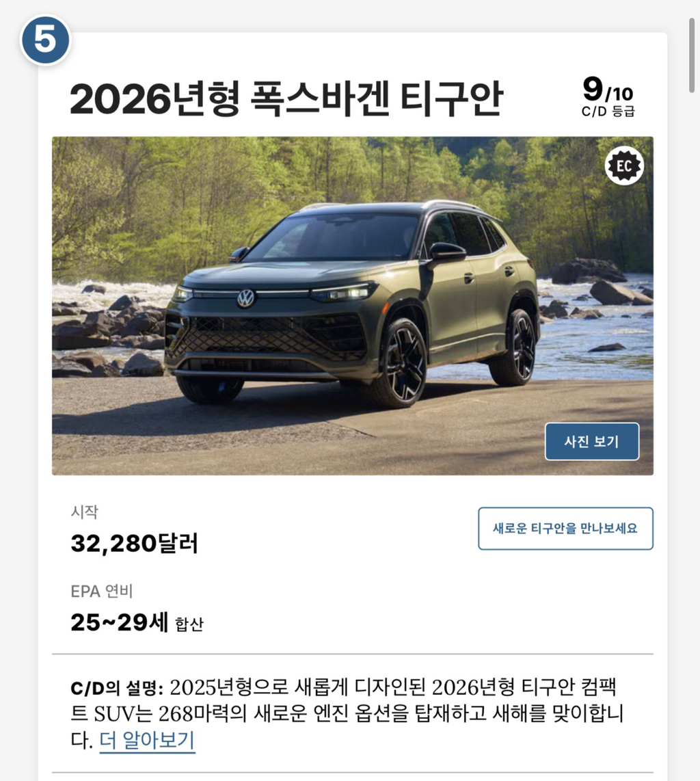Image resolution: width=700 pixels, height=781 pixels.
Task: Click the 9/10 rating score
Action: click(x=608, y=90)
